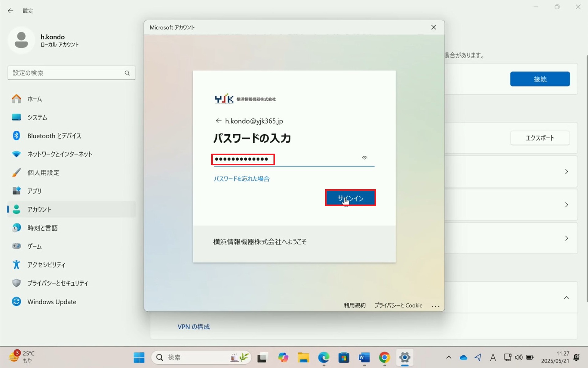Viewport: 588px width, 368px height.
Task: Click ローカル アカウント label under h.kondo
Action: 60,45
